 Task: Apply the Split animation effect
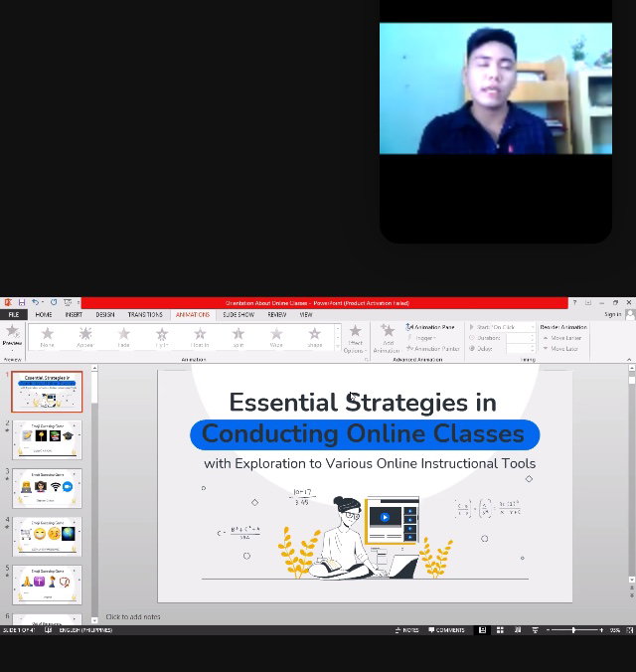[x=238, y=337]
